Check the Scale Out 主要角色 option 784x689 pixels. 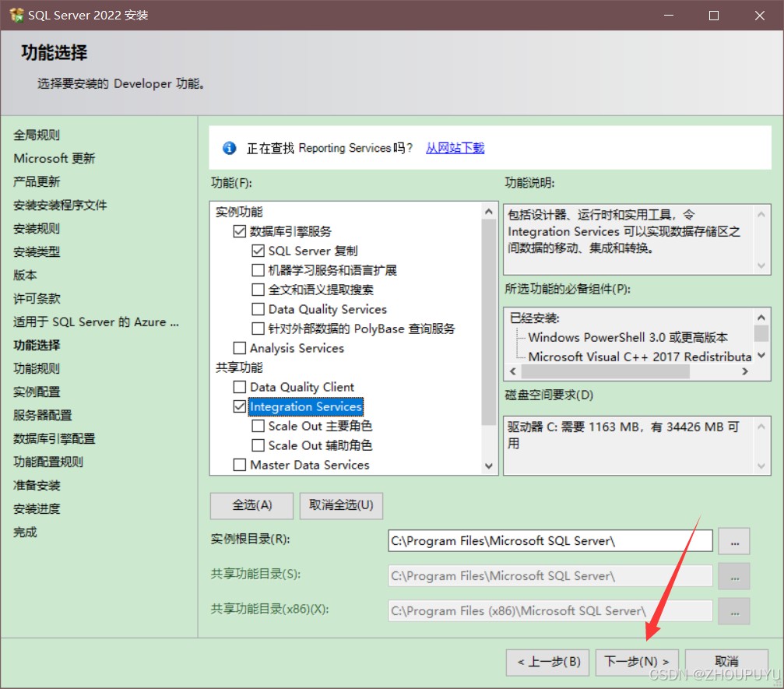pyautogui.click(x=258, y=426)
